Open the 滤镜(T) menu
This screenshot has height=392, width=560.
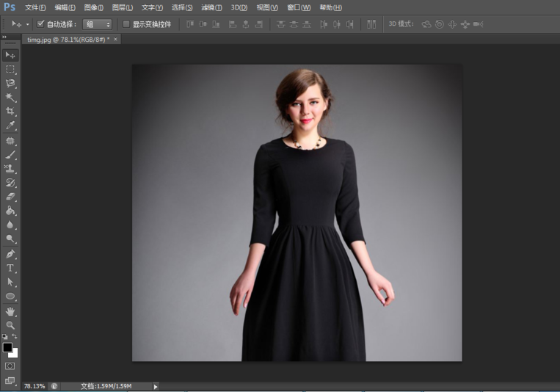pos(211,7)
